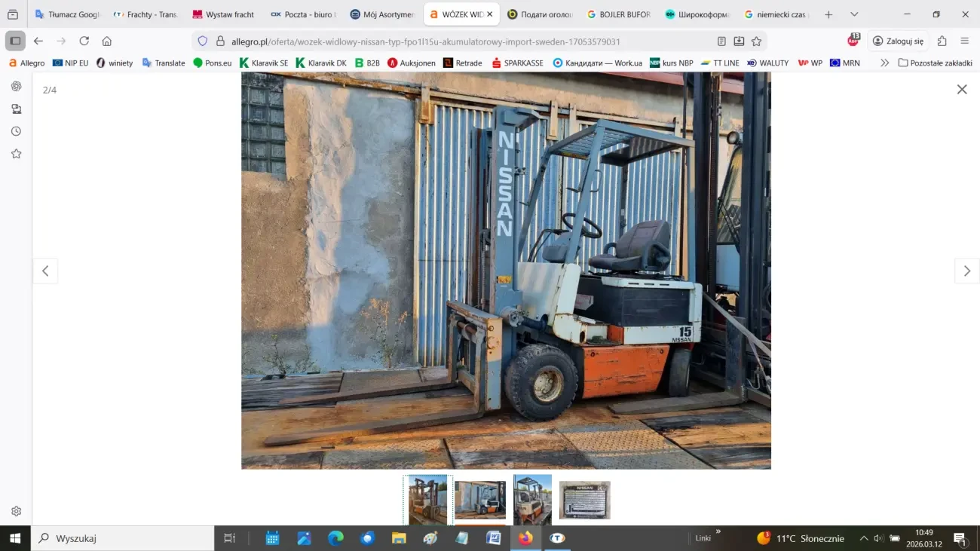Select second forklift side-view thumbnail

coord(480,500)
